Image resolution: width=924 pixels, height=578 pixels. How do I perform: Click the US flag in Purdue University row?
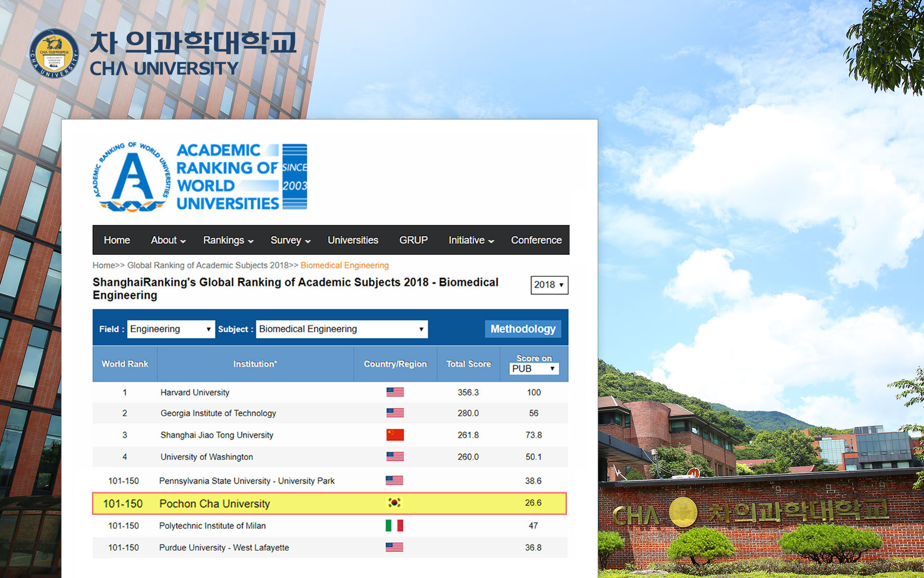coord(394,547)
